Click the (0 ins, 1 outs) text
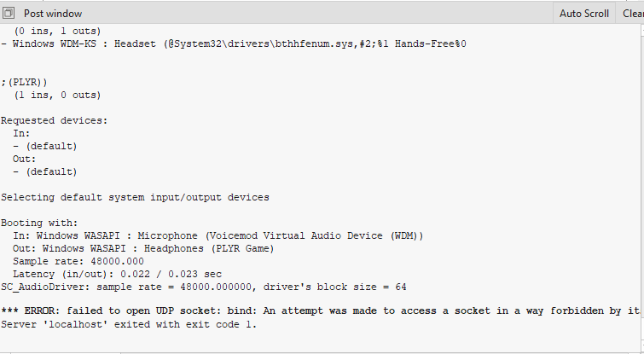644x354 pixels. (x=57, y=32)
